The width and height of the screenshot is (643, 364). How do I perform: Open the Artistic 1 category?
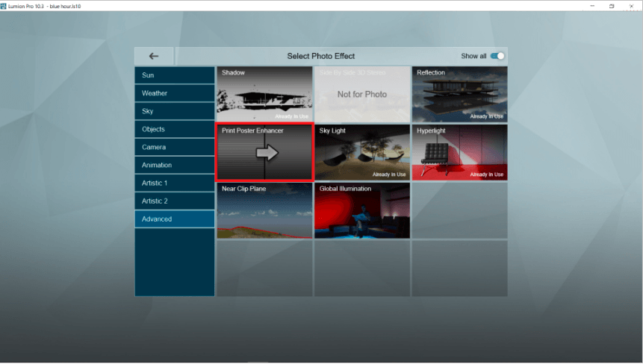[x=175, y=183]
